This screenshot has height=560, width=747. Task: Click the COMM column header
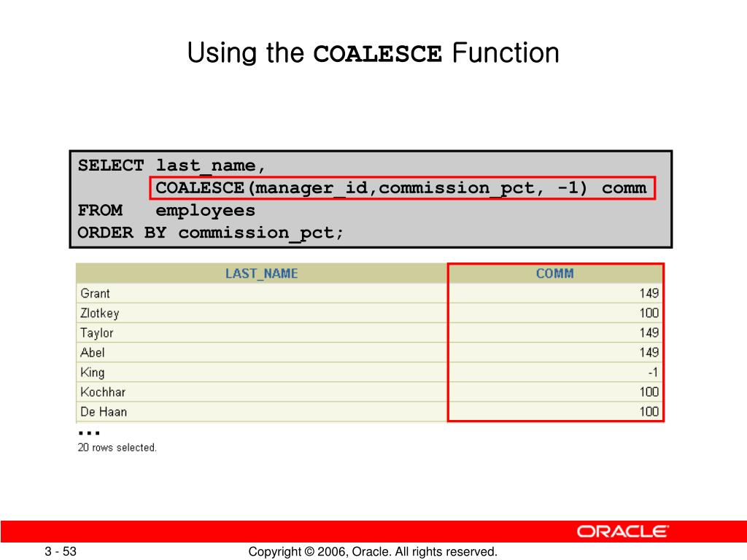pyautogui.click(x=555, y=273)
